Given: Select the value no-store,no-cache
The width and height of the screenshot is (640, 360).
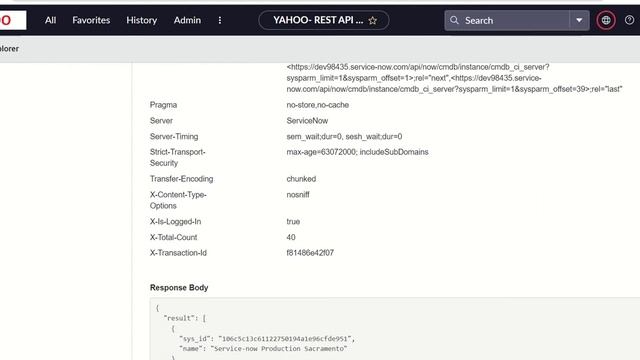Looking at the screenshot, I should (318, 105).
